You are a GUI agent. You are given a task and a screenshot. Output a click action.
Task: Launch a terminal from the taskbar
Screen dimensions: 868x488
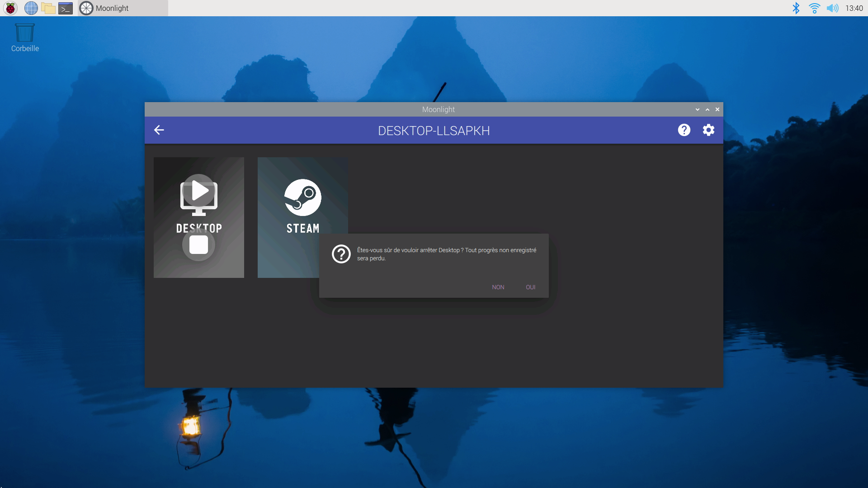(65, 8)
